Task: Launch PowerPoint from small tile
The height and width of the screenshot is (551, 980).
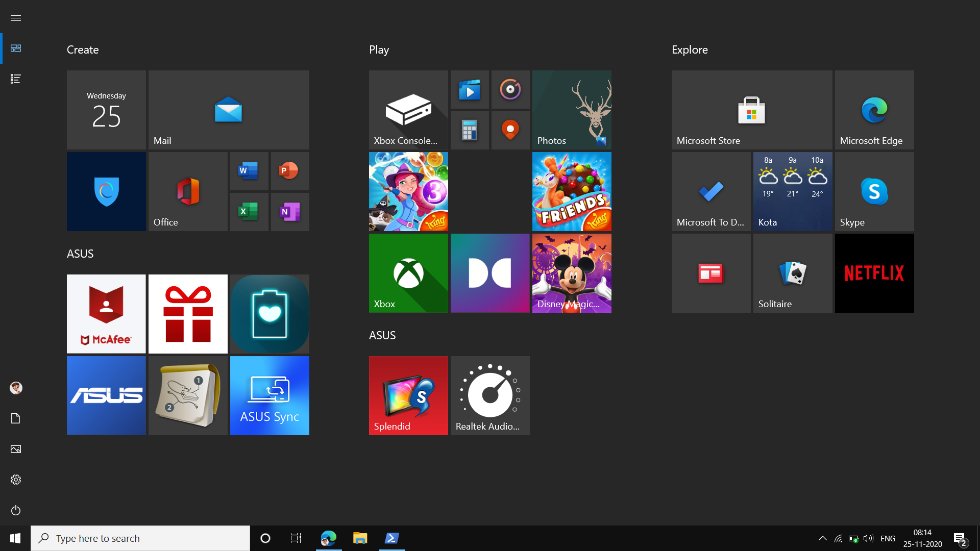Action: click(x=290, y=171)
